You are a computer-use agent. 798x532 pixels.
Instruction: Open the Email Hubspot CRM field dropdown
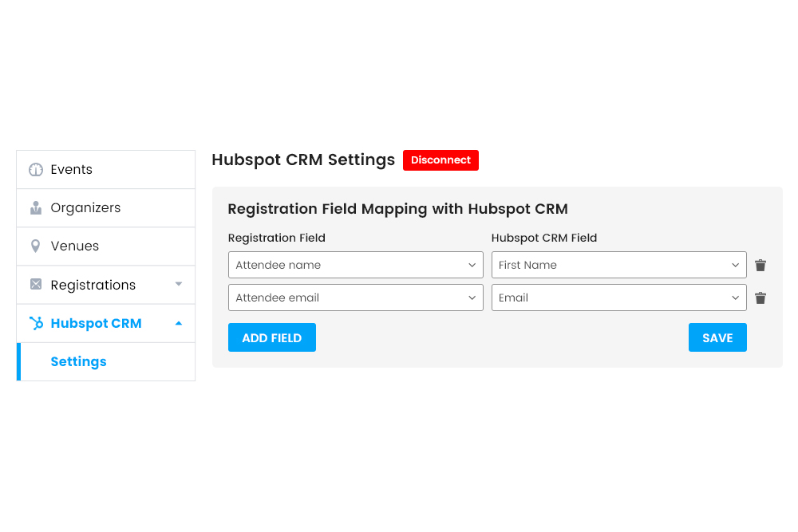click(x=618, y=298)
